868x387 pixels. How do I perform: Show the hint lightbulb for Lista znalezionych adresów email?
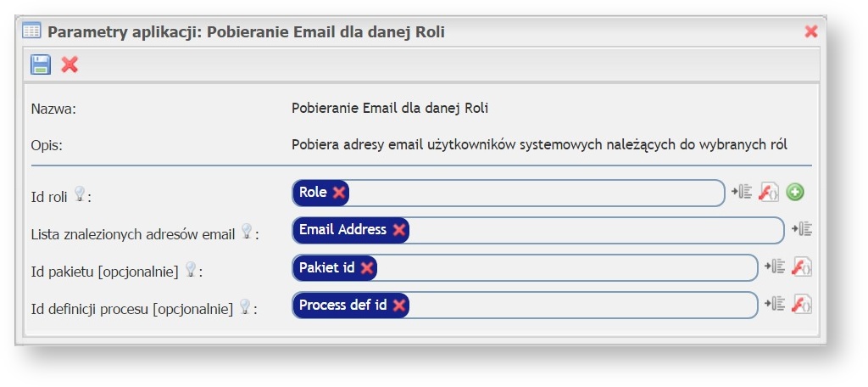[x=247, y=230]
